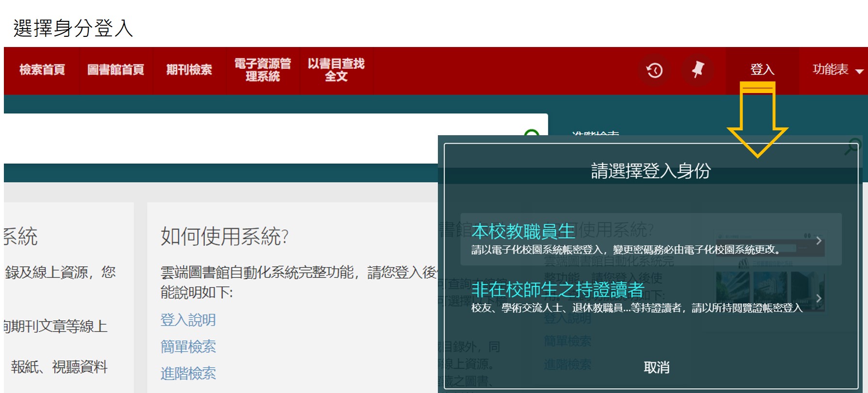Click the pushpin saved items icon
This screenshot has height=393, width=868.
[697, 70]
